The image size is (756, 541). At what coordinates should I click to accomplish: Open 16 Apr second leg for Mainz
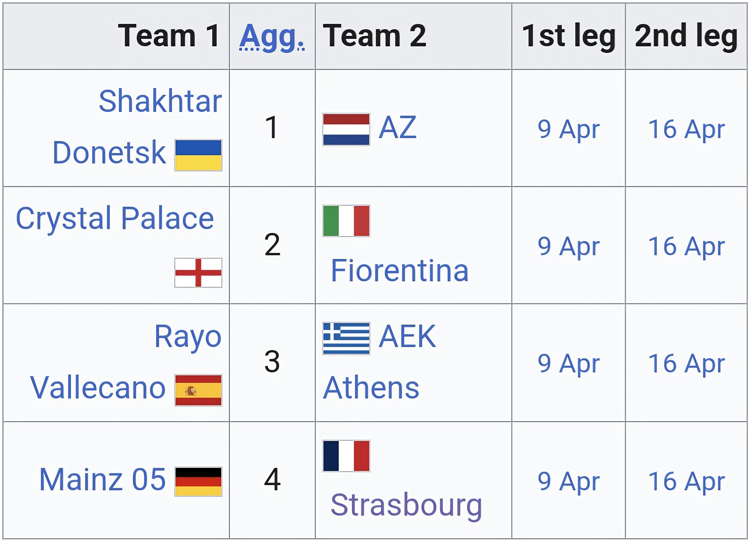pos(686,482)
